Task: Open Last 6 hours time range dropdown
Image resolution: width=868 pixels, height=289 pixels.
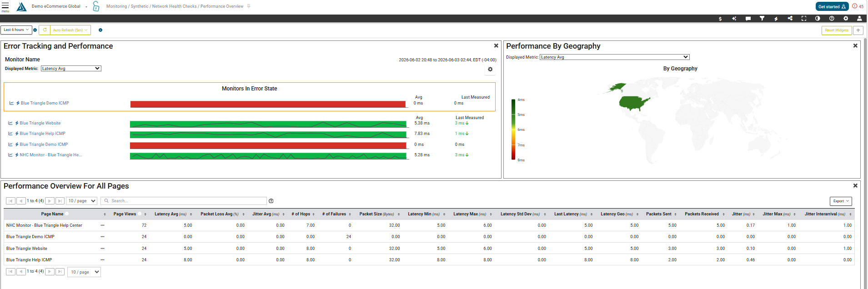Action: 16,30
